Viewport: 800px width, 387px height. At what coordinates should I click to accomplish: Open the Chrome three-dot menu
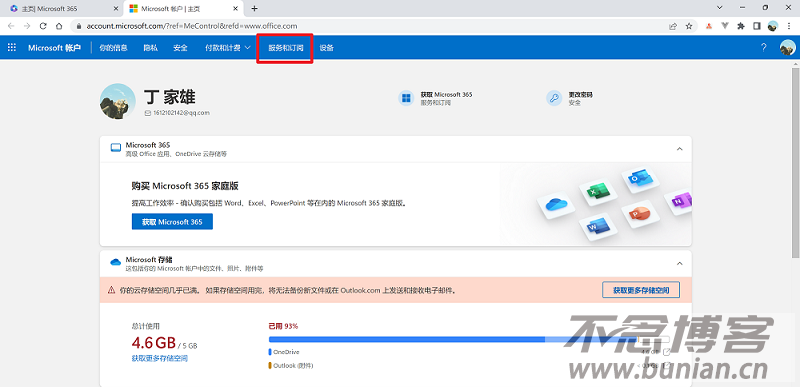[x=789, y=26]
